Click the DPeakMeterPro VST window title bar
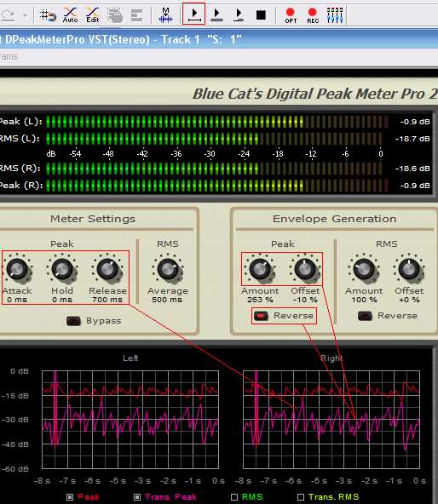The height and width of the screenshot is (504, 438). (219, 39)
